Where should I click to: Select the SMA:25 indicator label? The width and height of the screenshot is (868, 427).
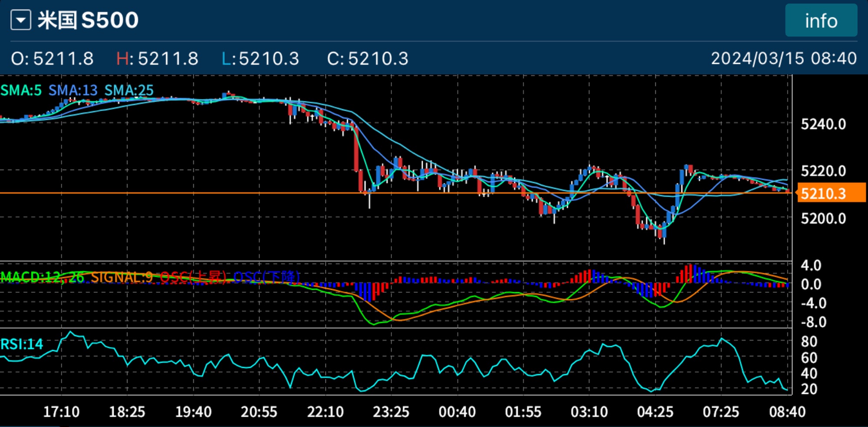pyautogui.click(x=129, y=90)
